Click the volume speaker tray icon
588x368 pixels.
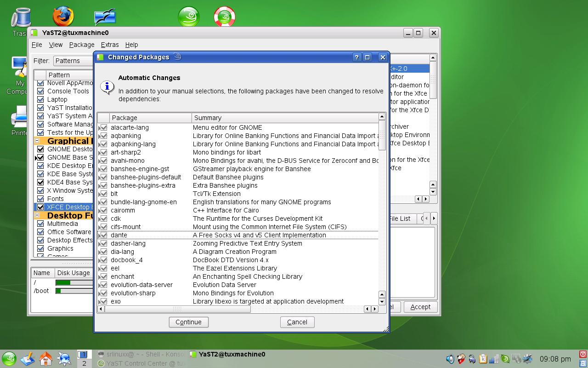pos(450,359)
